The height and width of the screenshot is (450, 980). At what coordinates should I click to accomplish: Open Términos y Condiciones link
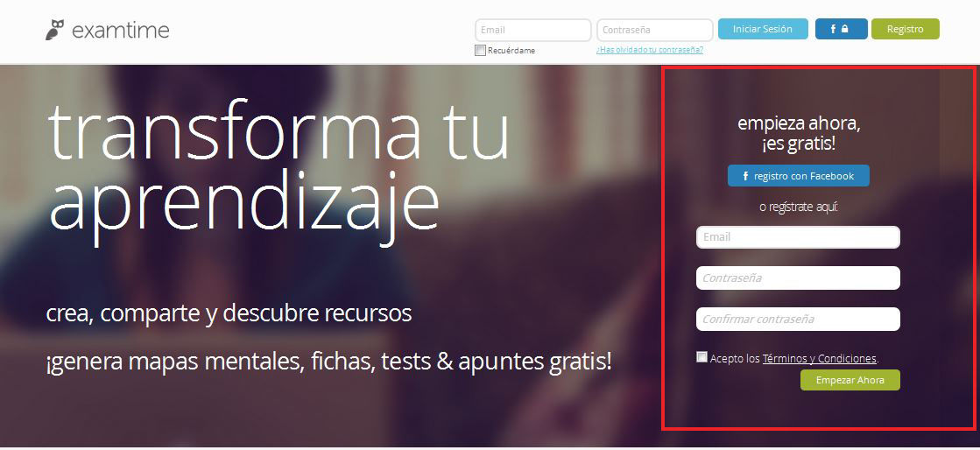point(820,359)
